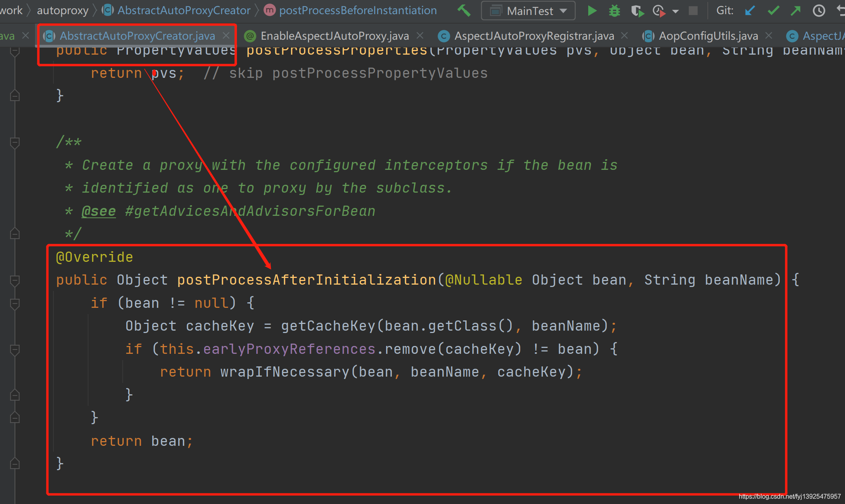
Task: Expand the profiler options arrow
Action: [676, 11]
